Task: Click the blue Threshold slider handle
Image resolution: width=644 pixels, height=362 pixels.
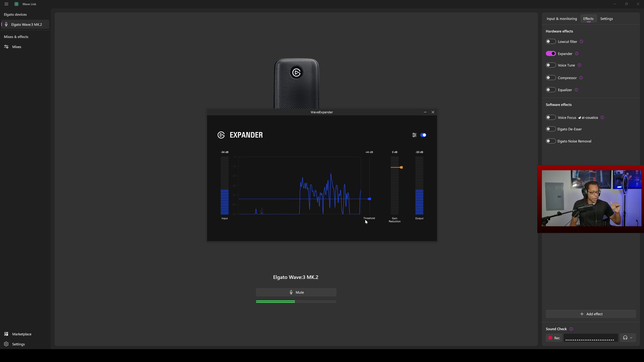Action: pyautogui.click(x=369, y=199)
